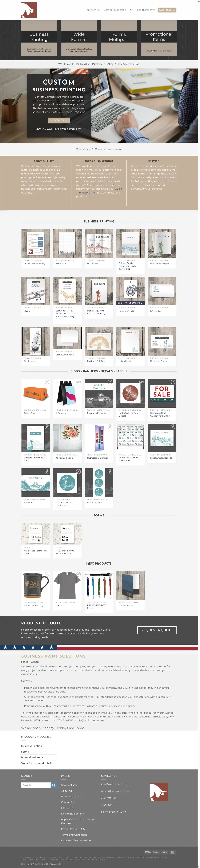Click the footer Search input field

pos(36,785)
